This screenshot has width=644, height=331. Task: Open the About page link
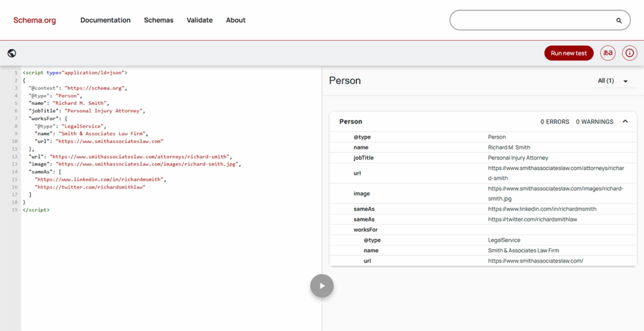(236, 20)
